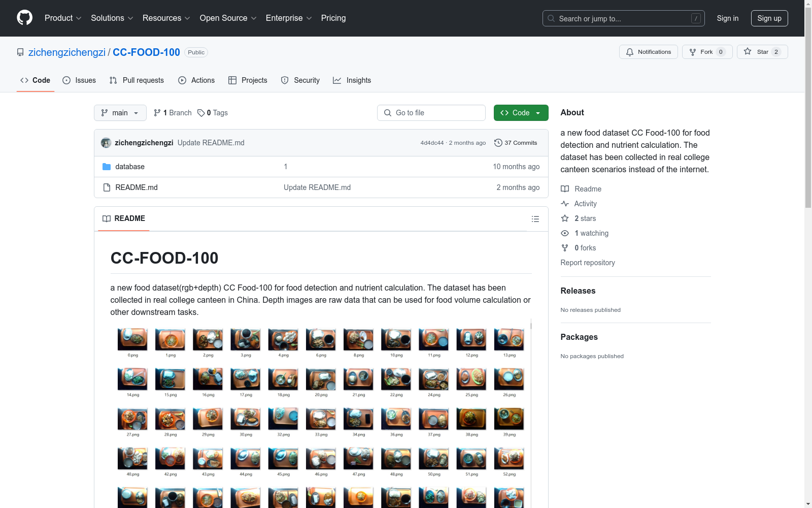Open the CC-FOOD-100 repository link
The height and width of the screenshot is (508, 812).
[146, 52]
